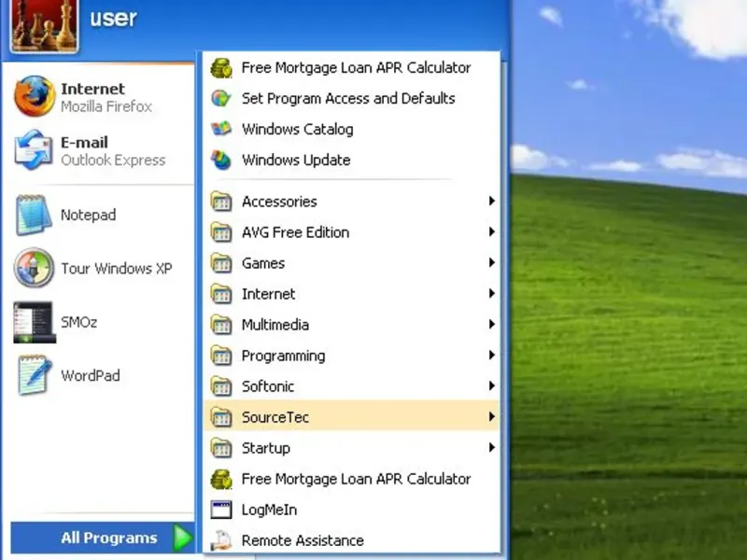The width and height of the screenshot is (747, 560).
Task: Launch Windows Update
Action: (352, 160)
